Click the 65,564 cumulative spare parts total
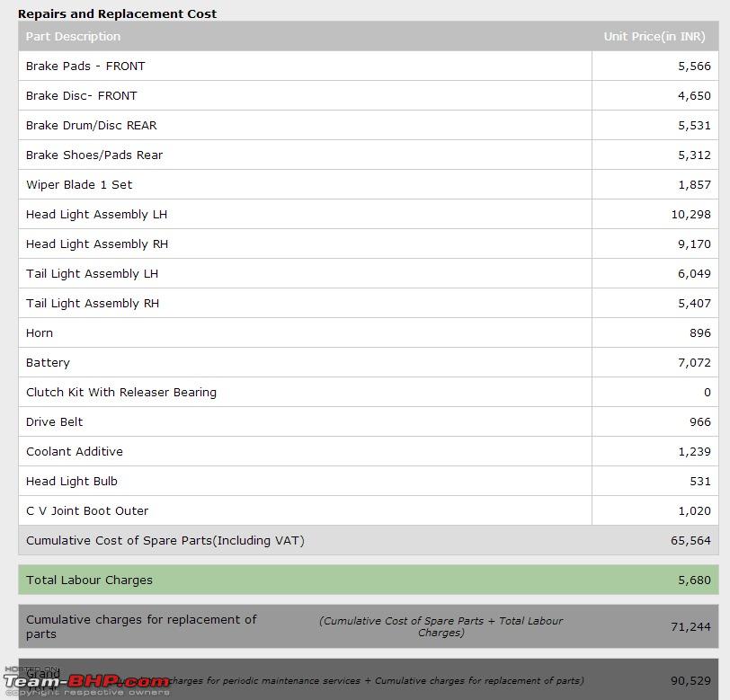Screen dimensions: 730x700 coord(690,541)
